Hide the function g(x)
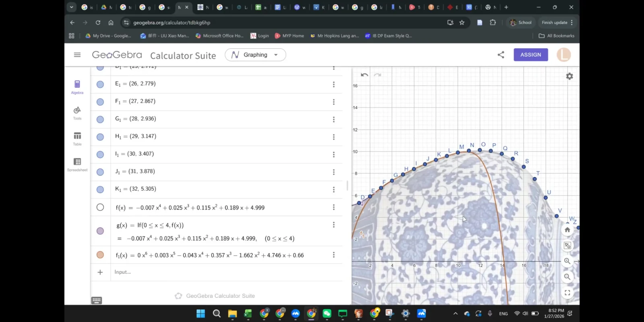Image resolution: width=644 pixels, height=322 pixels. (x=100, y=231)
